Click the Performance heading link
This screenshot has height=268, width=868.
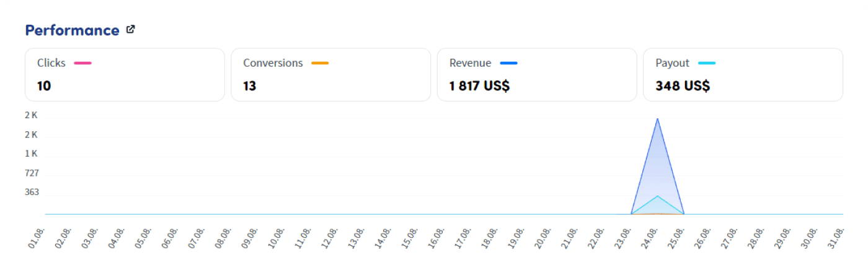[x=72, y=30]
